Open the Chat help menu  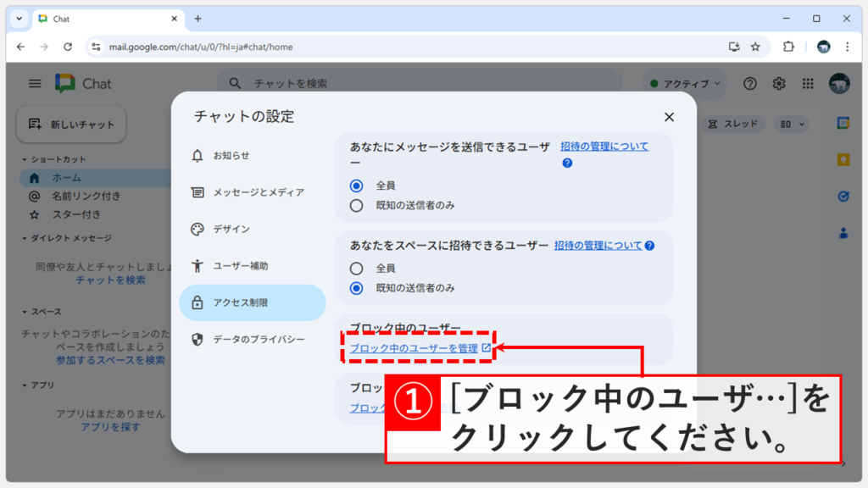click(x=750, y=83)
